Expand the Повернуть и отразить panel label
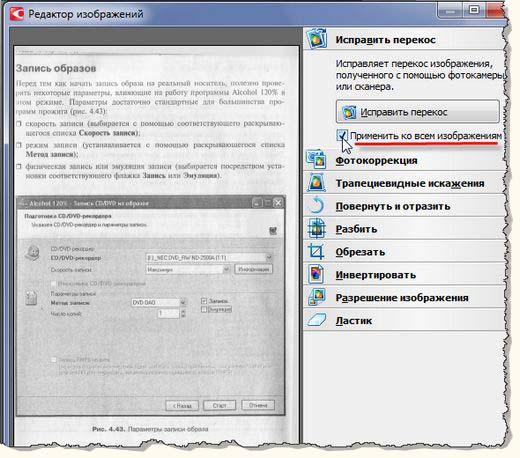The image size is (520, 458). pyautogui.click(x=393, y=206)
